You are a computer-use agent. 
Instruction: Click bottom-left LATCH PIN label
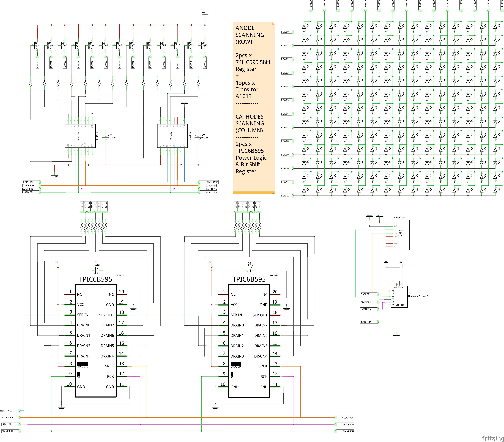(11, 424)
